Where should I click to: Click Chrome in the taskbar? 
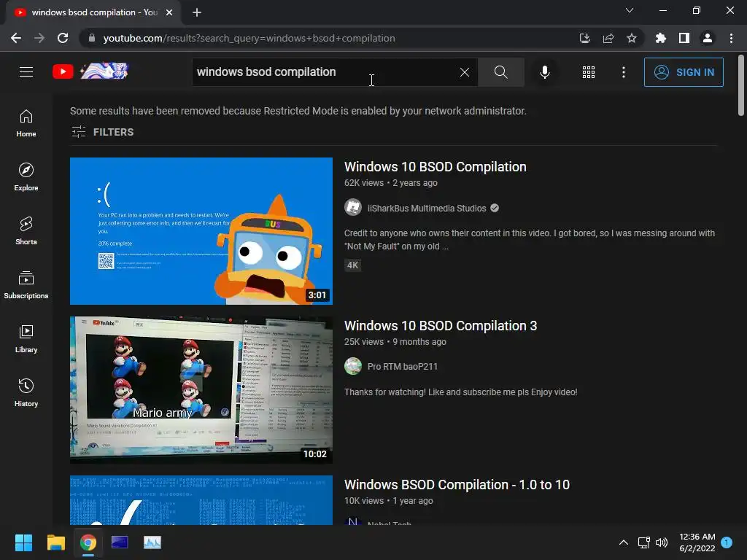88,542
